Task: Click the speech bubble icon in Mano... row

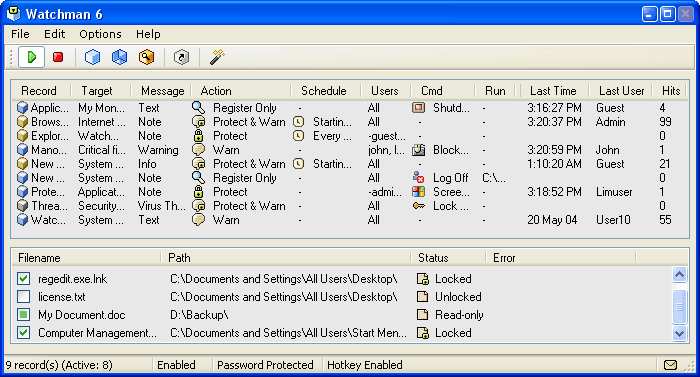Action: pos(198,150)
